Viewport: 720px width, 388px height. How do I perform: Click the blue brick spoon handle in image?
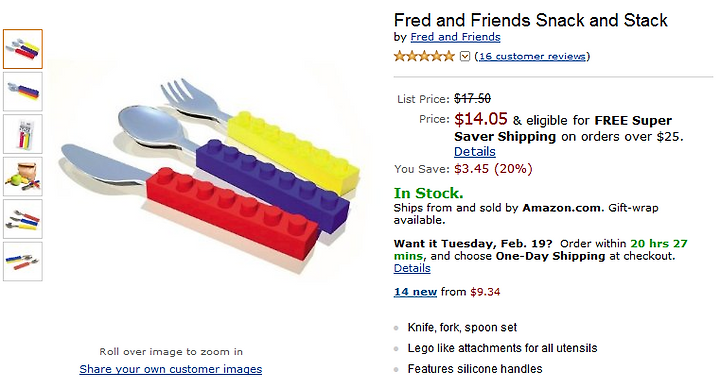(273, 185)
